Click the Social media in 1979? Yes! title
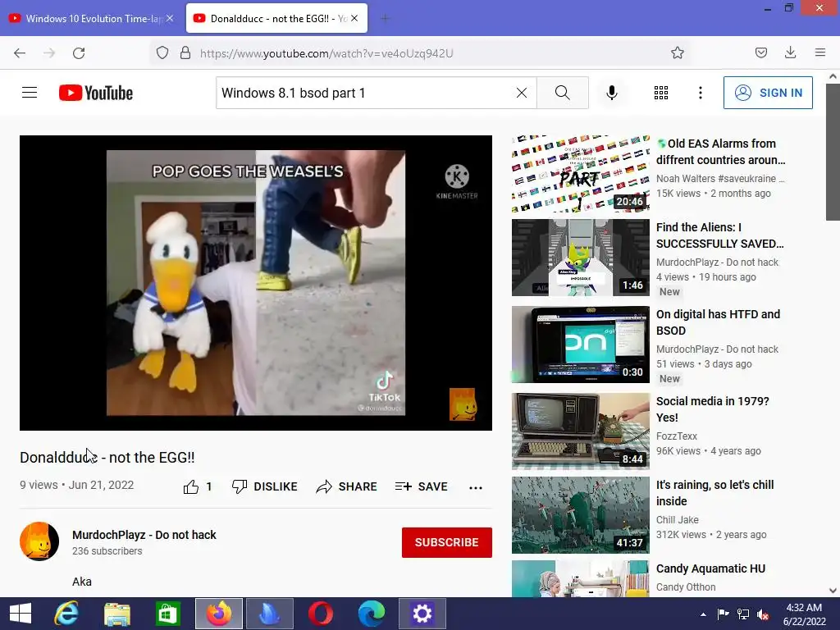This screenshot has height=630, width=840. pyautogui.click(x=713, y=409)
